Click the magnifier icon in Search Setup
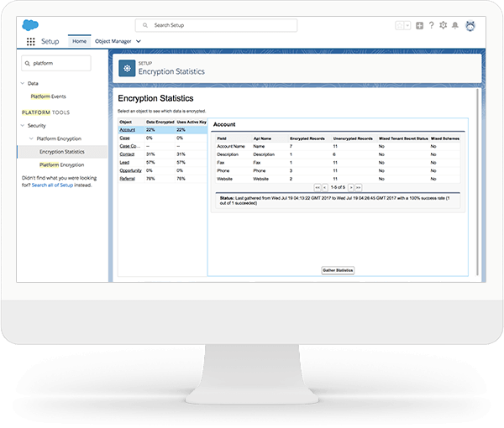This screenshot has height=428, width=504. point(145,25)
